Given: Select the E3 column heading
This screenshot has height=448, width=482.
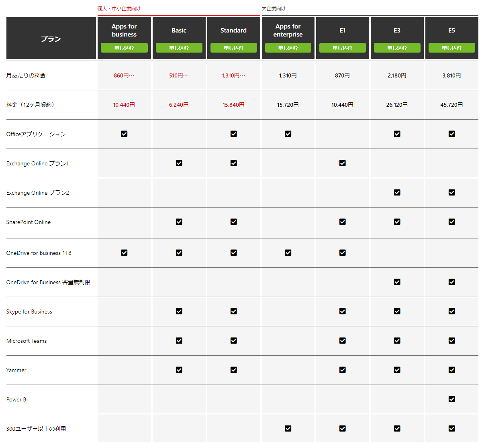Looking at the screenshot, I should point(397,31).
